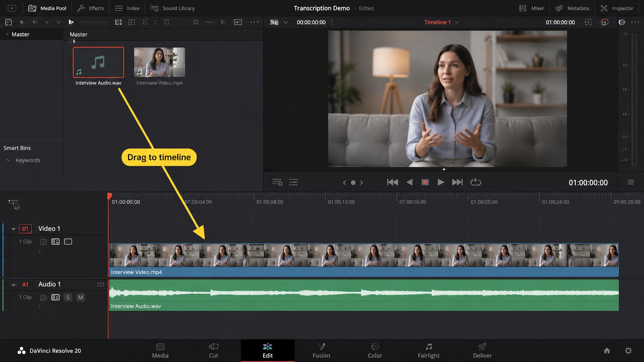644x362 pixels.
Task: Open the Effects panel
Action: tap(90, 8)
